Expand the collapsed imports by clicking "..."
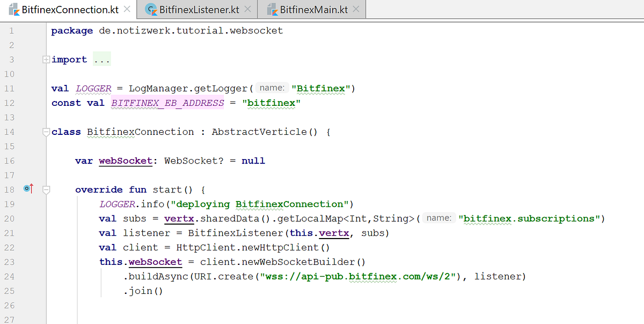Image resolution: width=644 pixels, height=324 pixels. [101, 59]
